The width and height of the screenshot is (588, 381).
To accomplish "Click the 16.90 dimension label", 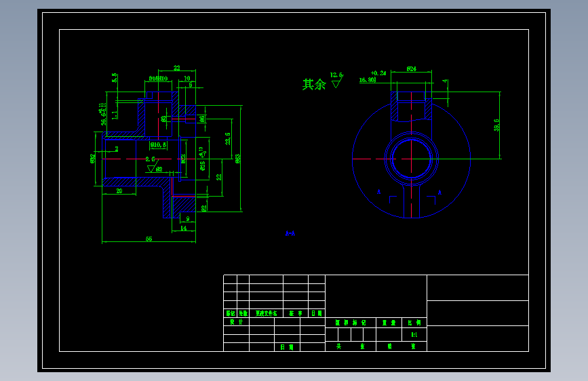I will point(367,80).
